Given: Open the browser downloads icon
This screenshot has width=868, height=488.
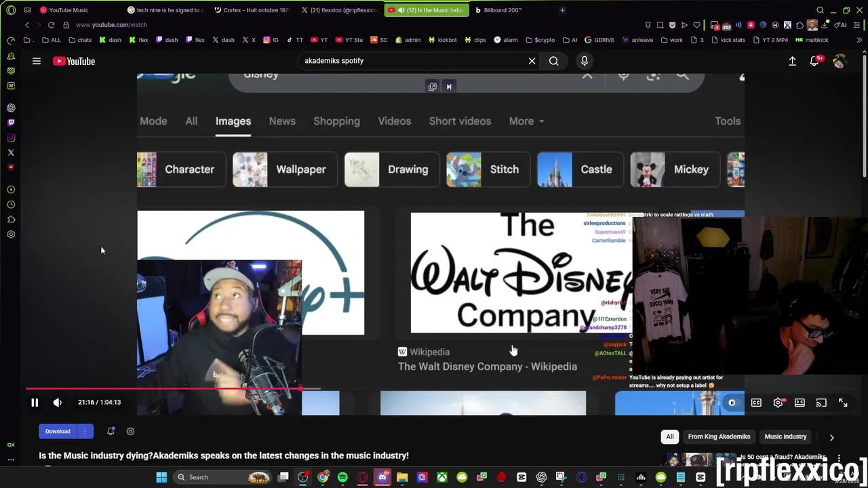Looking at the screenshot, I should [824, 25].
